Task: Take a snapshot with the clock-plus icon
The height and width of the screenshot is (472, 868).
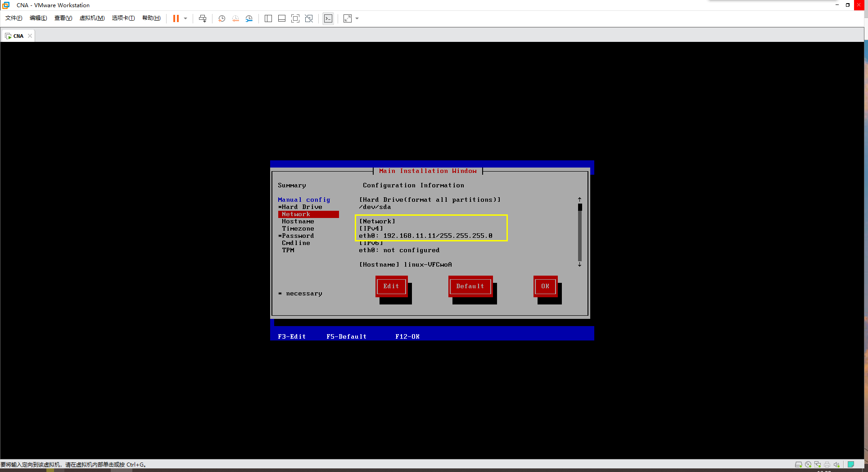Action: 222,18
